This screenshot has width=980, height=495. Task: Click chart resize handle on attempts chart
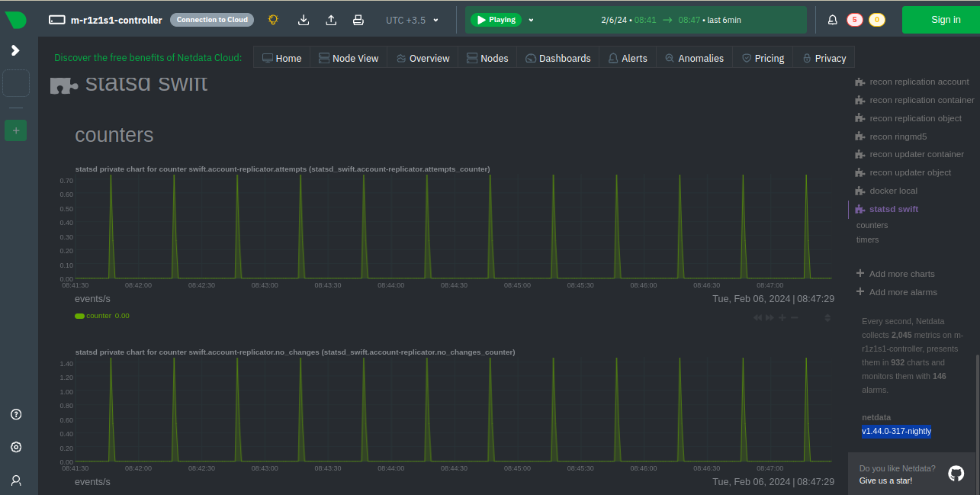point(827,318)
